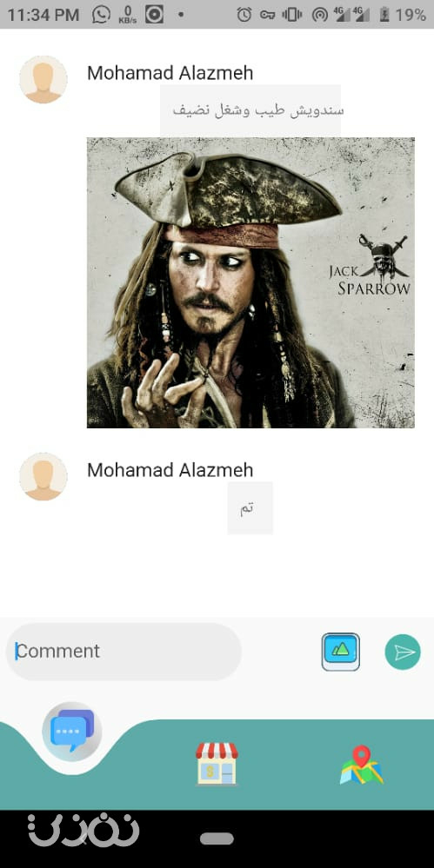The image size is (434, 868).
Task: Tap avatar beside the 'تم' comment
Action: 43,477
